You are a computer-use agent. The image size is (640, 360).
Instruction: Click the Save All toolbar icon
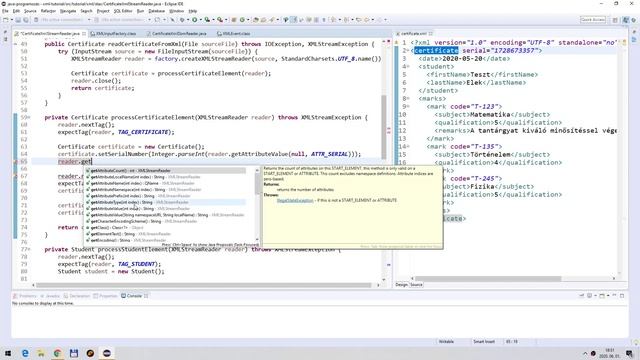click(25, 20)
